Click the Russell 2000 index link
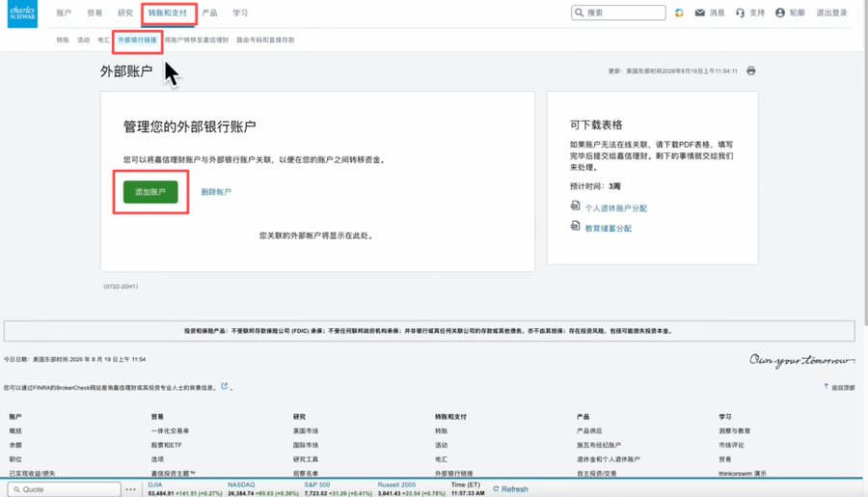The width and height of the screenshot is (868, 497). (396, 484)
